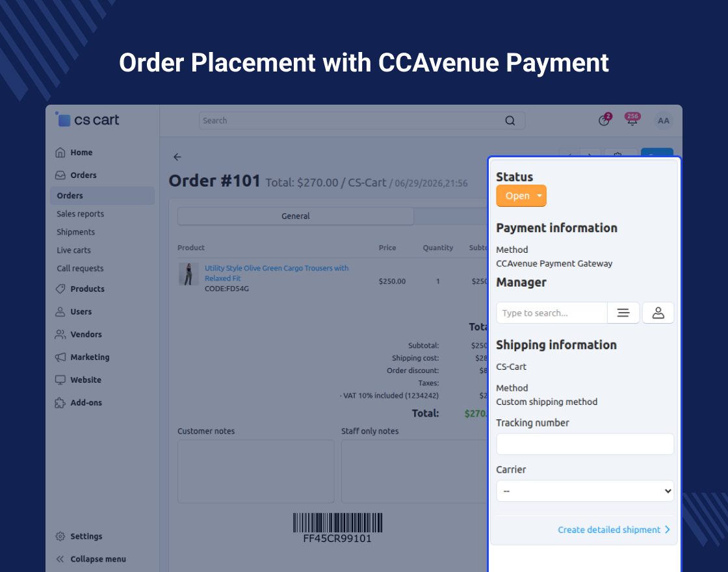Viewport: 728px width, 572px height.
Task: Click Create detailed shipment link
Action: [614, 530]
